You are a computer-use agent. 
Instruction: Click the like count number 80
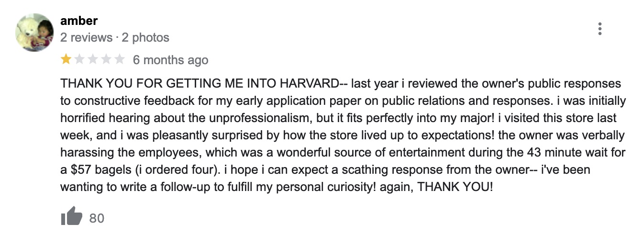click(x=97, y=218)
